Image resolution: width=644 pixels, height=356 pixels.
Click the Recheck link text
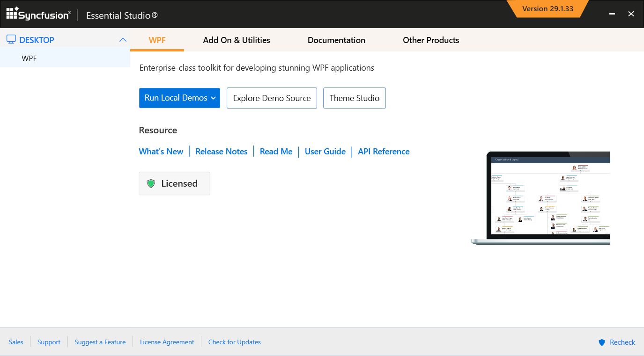[x=622, y=342]
